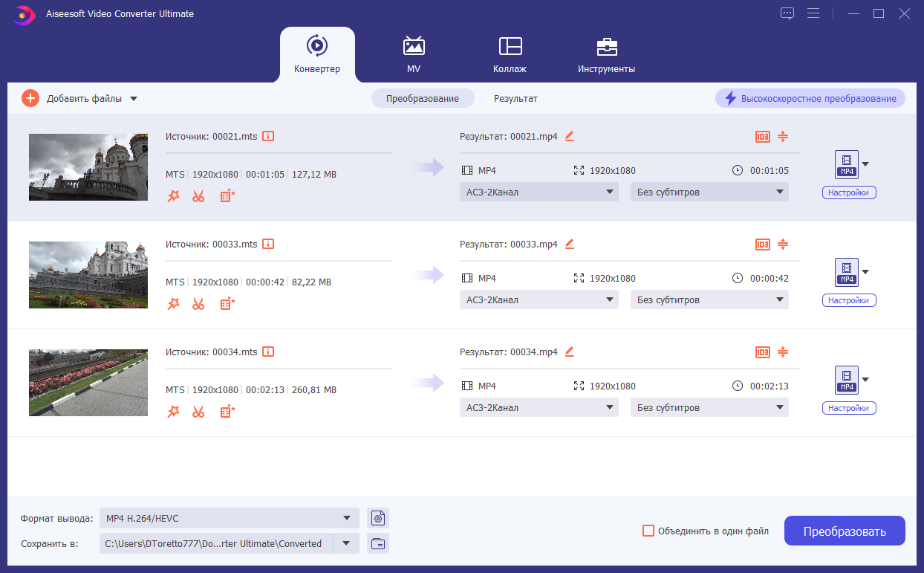Expand AC3-2Канал audio dropdown for 00021.mp4
The height and width of the screenshot is (573, 924).
539,192
